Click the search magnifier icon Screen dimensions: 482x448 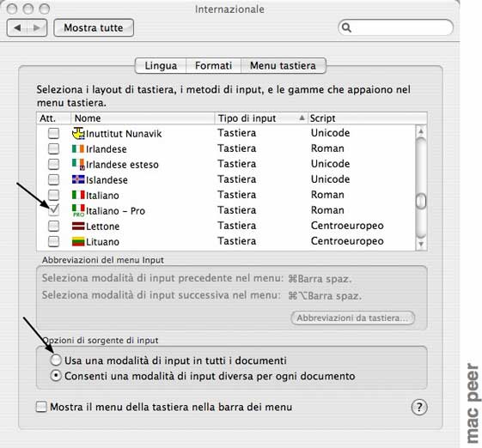pyautogui.click(x=346, y=27)
